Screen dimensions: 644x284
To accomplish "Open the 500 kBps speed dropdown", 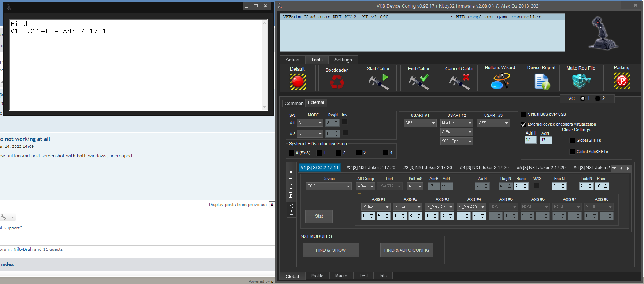I will [x=456, y=141].
